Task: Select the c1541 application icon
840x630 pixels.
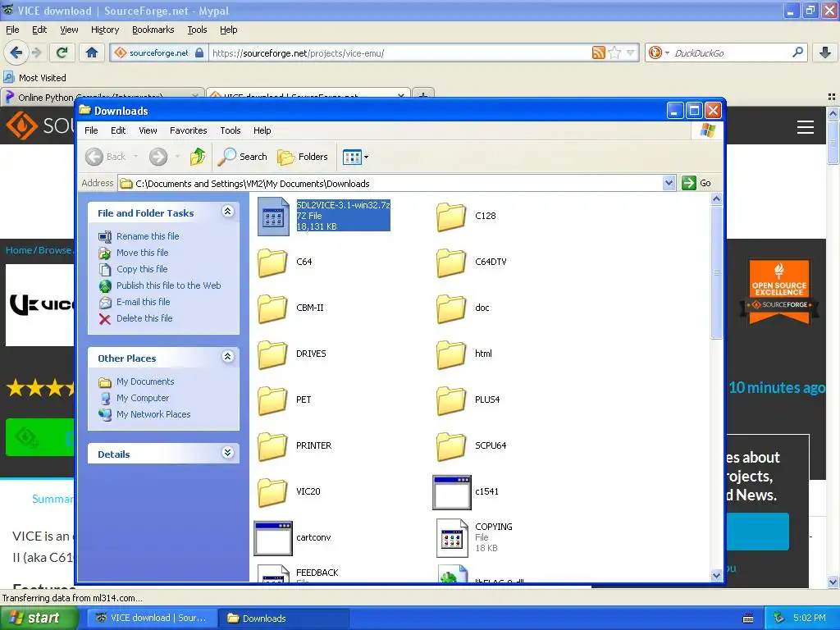Action: [x=452, y=492]
